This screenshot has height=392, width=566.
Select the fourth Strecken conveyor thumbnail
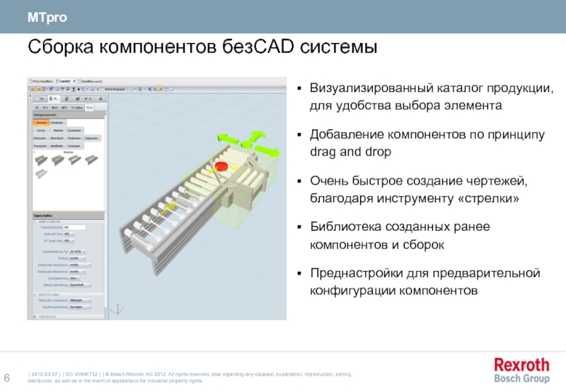91,160
